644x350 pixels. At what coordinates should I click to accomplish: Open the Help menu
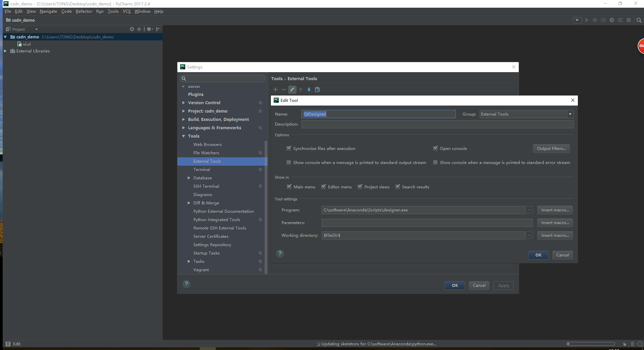pos(159,11)
